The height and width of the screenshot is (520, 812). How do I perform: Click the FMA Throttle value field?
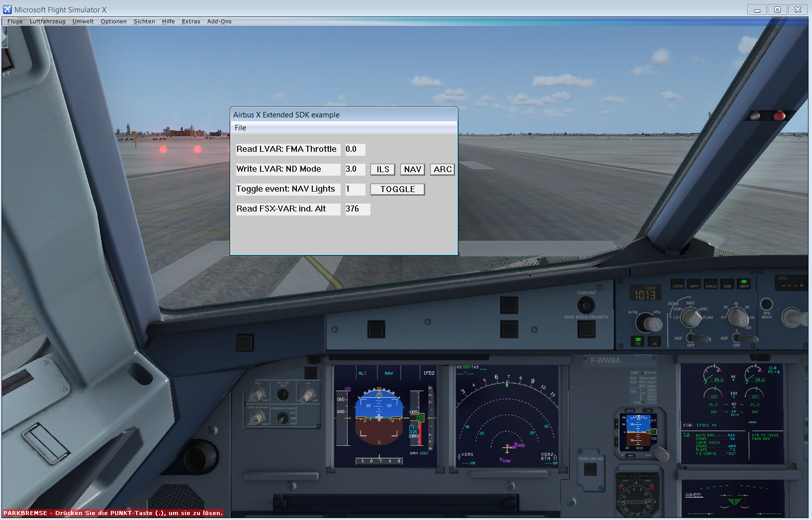(x=355, y=149)
